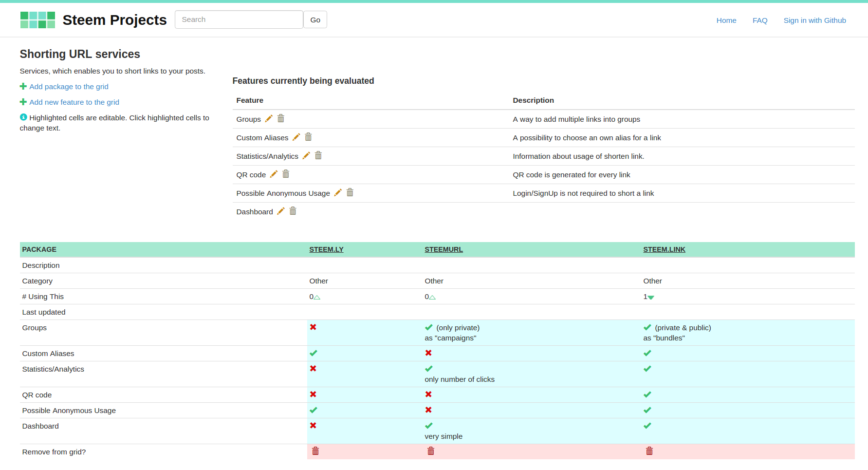Click 'Other' category under STEEMURL
This screenshot has width=868, height=470.
(434, 281)
